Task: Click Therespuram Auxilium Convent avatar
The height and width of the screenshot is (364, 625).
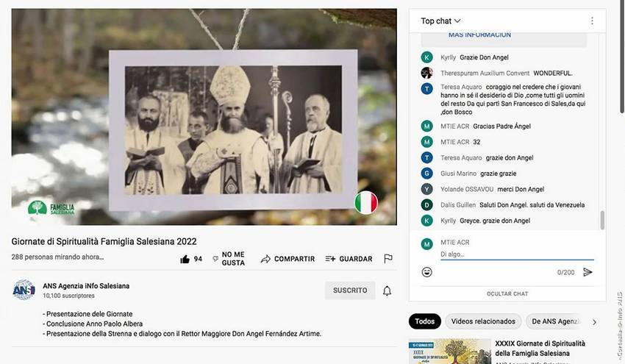Action: pos(427,73)
